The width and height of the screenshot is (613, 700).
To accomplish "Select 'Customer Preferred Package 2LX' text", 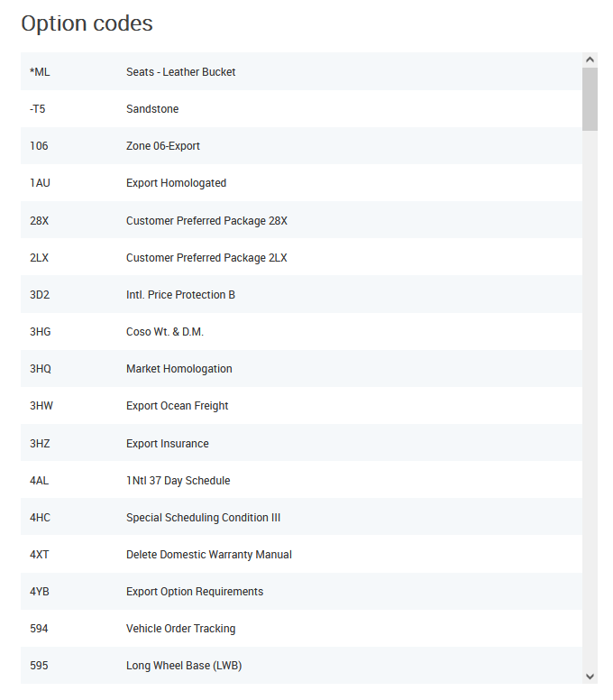I will tap(206, 258).
